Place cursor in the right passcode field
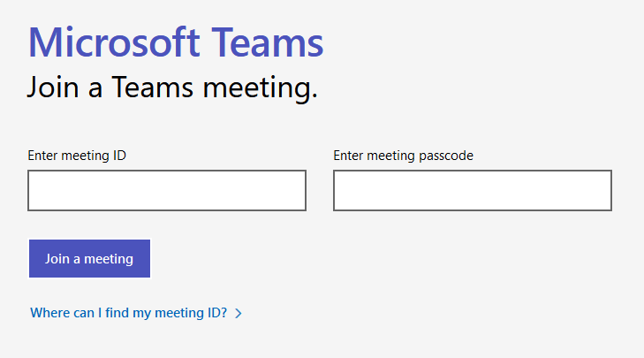Image resolution: width=644 pixels, height=358 pixels. point(473,191)
